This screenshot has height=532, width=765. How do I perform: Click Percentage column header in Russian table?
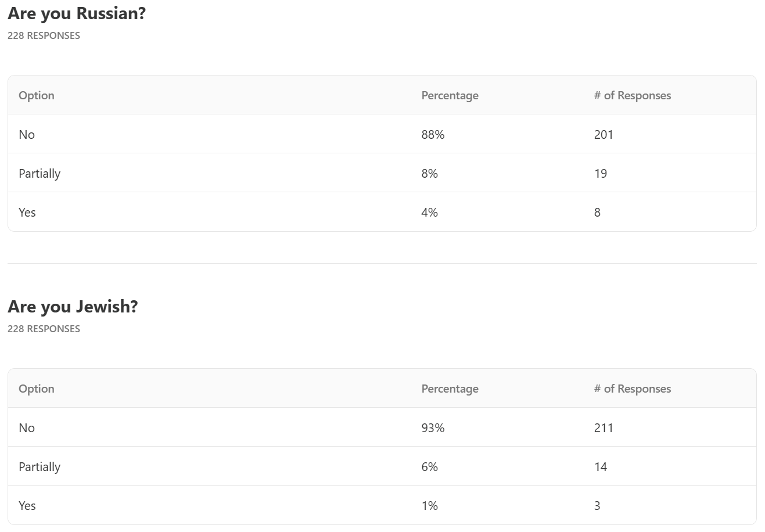[450, 95]
